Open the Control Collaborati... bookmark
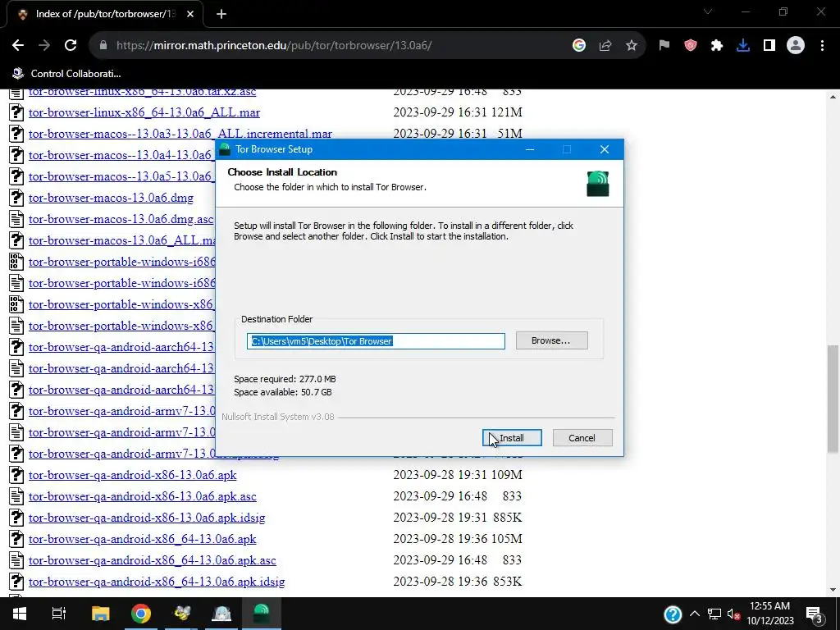The width and height of the screenshot is (840, 630). [x=66, y=73]
